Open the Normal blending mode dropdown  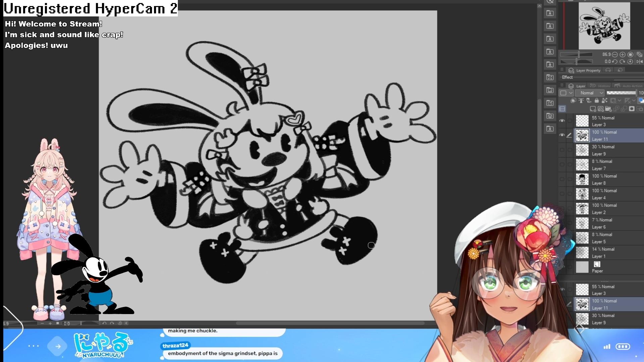point(590,93)
